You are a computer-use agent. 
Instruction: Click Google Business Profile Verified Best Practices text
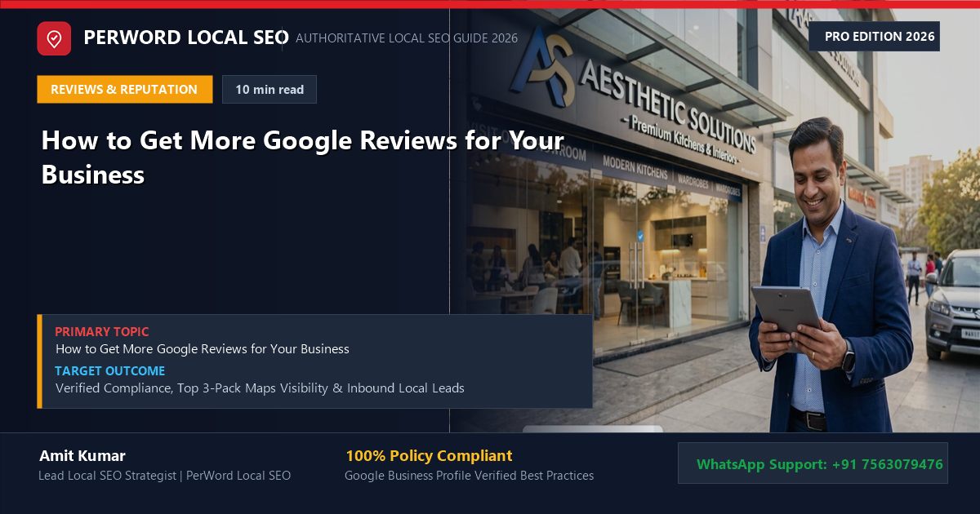tap(470, 476)
